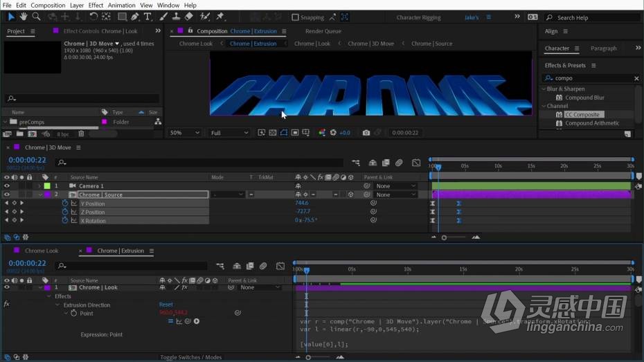The width and height of the screenshot is (644, 362).
Task: Toggle visibility of Chrome | Look layer
Action: click(6, 287)
